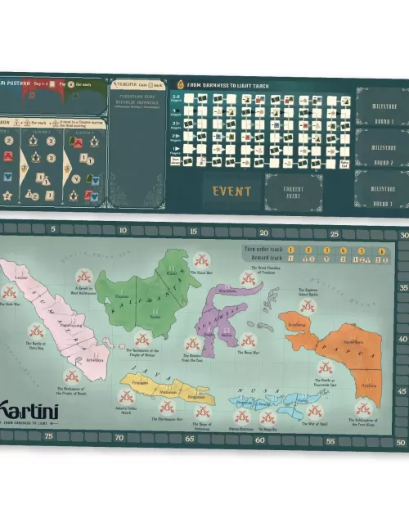The image size is (409, 532).
Task: Click the Milestone Round 3 card slot
Action: tap(382, 189)
